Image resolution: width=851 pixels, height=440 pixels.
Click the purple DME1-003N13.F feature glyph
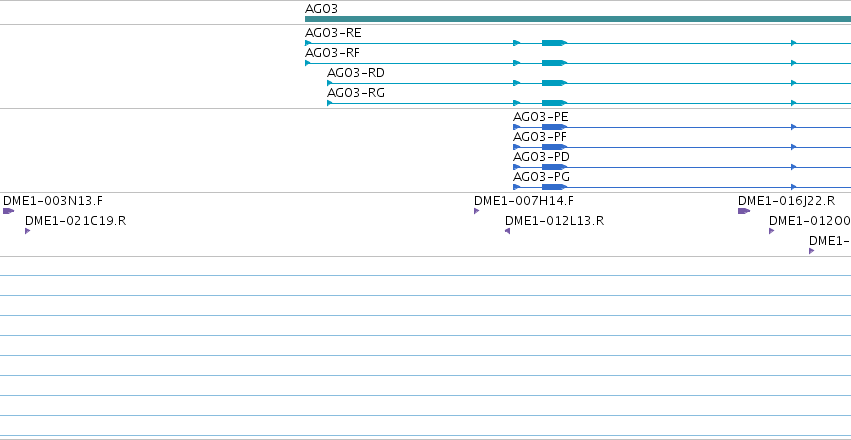coord(8,211)
